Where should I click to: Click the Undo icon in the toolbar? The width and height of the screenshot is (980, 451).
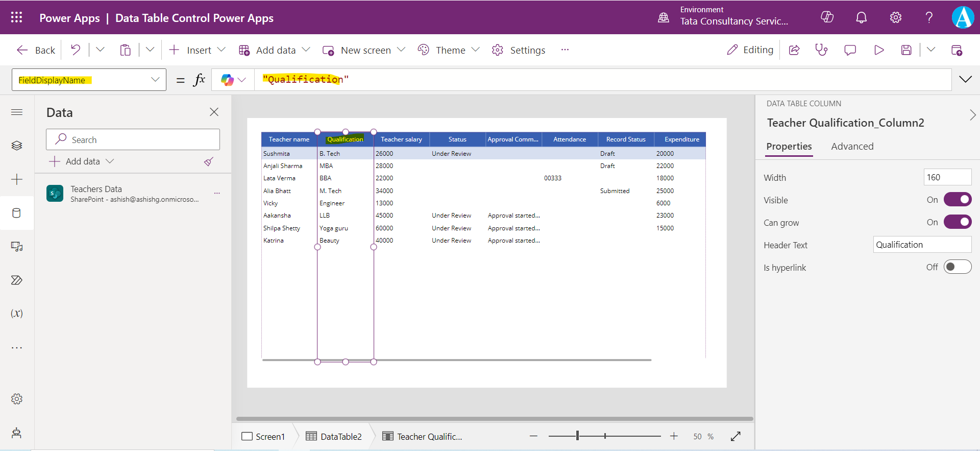click(x=76, y=50)
